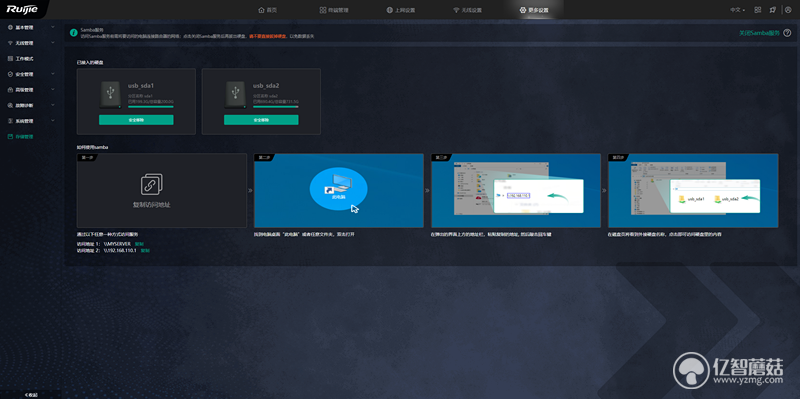Expand the 基本管理 sidebar section
Screen dimensions: 800x399
click(31, 28)
